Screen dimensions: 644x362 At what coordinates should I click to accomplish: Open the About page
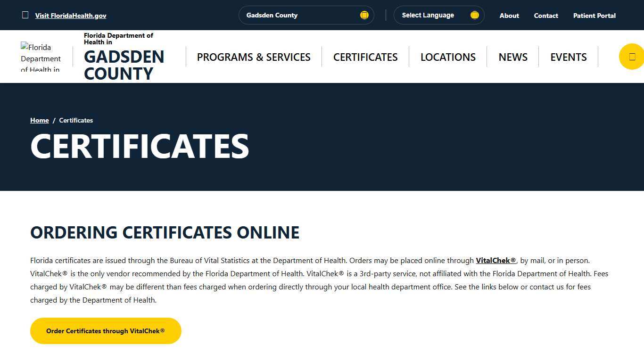click(x=509, y=16)
